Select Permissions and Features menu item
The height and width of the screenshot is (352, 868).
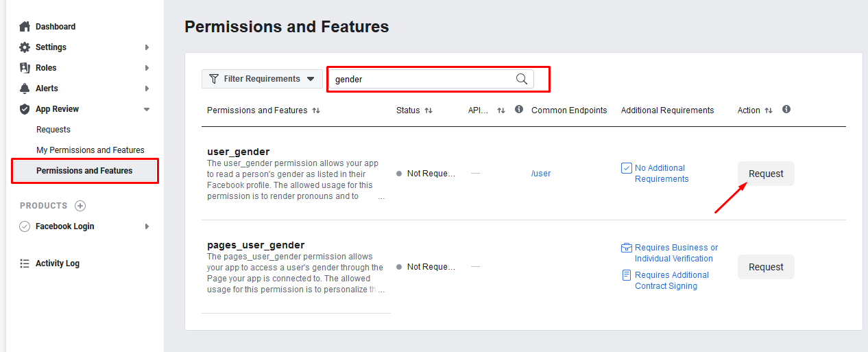coord(84,171)
